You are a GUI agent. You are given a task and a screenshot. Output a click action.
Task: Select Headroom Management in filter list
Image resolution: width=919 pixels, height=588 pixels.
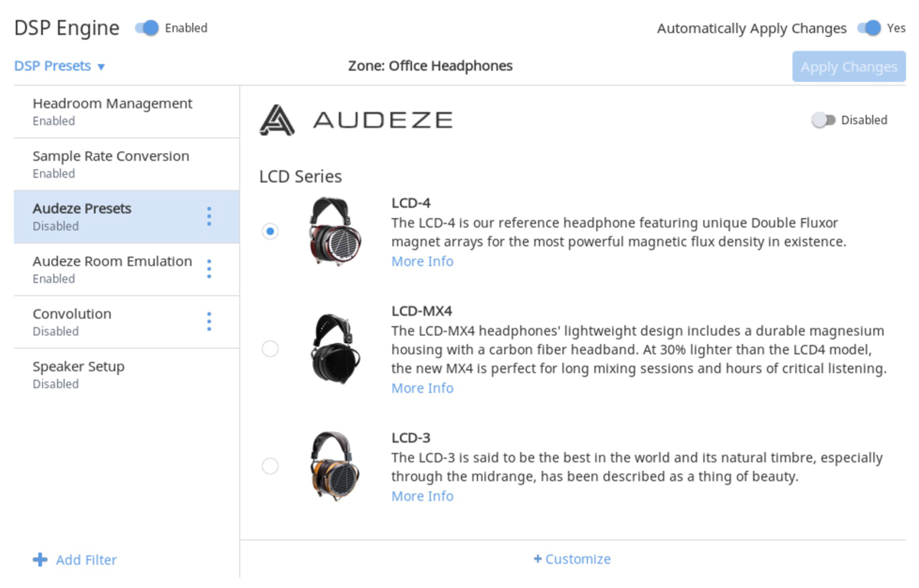pyautogui.click(x=113, y=111)
